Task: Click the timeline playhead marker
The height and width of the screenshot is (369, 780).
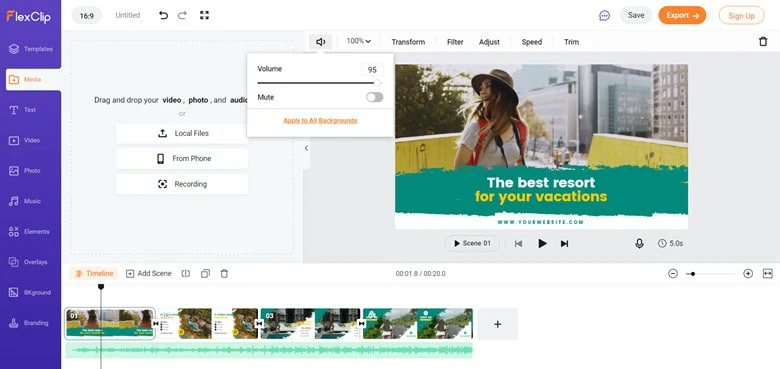Action: click(x=101, y=287)
